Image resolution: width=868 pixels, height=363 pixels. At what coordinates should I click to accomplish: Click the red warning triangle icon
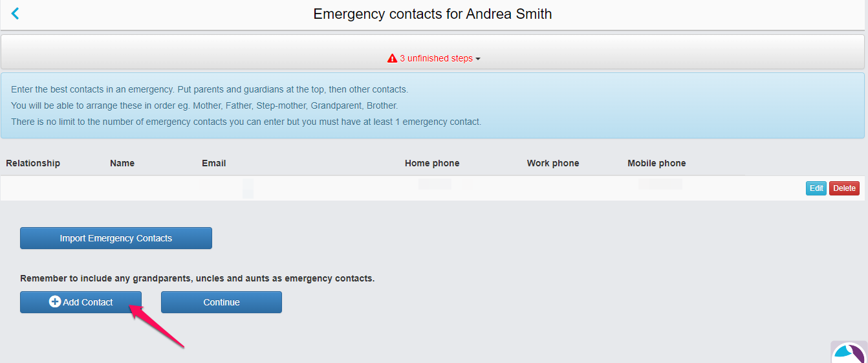392,58
